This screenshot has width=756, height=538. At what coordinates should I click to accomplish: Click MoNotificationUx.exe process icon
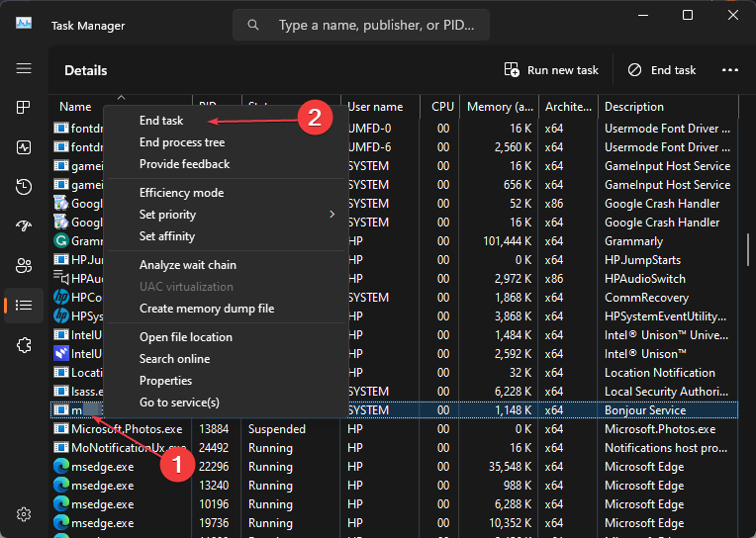click(x=60, y=447)
